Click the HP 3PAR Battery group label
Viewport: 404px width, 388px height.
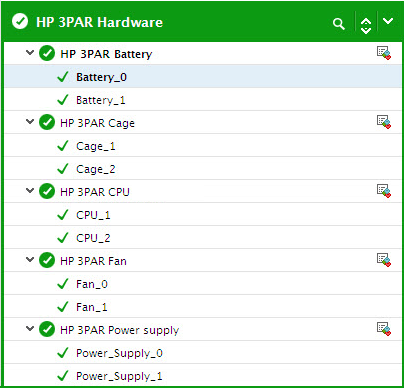point(106,54)
